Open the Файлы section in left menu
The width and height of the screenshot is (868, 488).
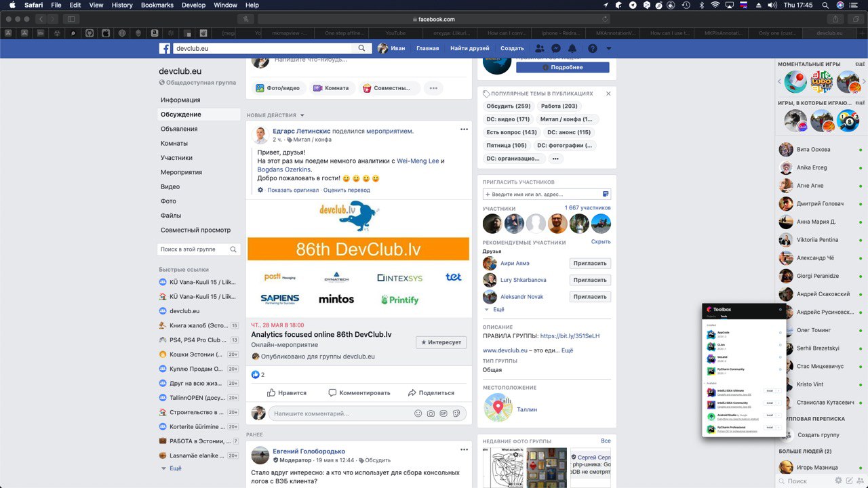[x=171, y=216]
